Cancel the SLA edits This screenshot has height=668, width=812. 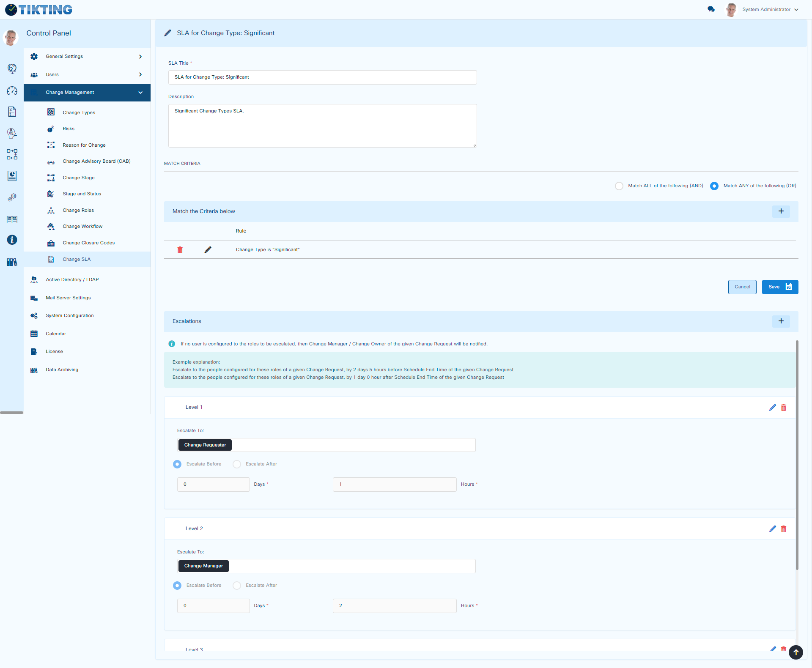[x=742, y=287]
